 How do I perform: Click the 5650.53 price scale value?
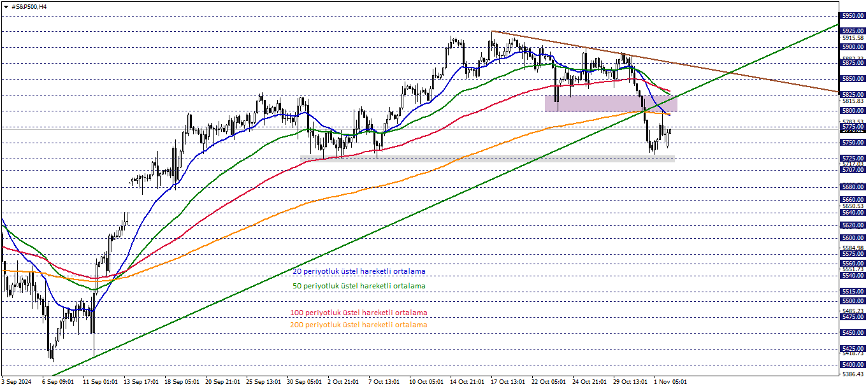coord(853,206)
